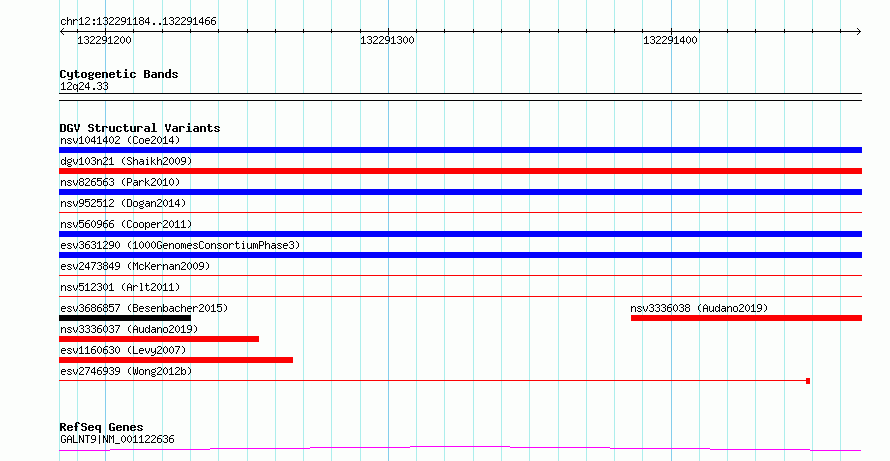The image size is (890, 461).
Task: Click the chr12:132291184..132291466 region label
Action: [138, 22]
